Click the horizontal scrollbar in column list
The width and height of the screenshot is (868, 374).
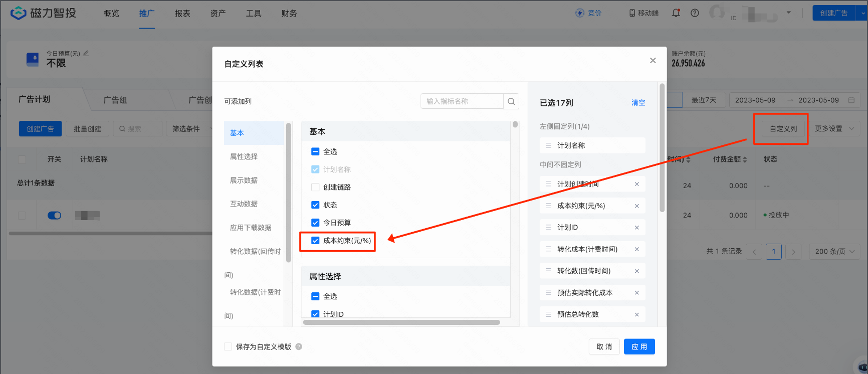coord(401,322)
